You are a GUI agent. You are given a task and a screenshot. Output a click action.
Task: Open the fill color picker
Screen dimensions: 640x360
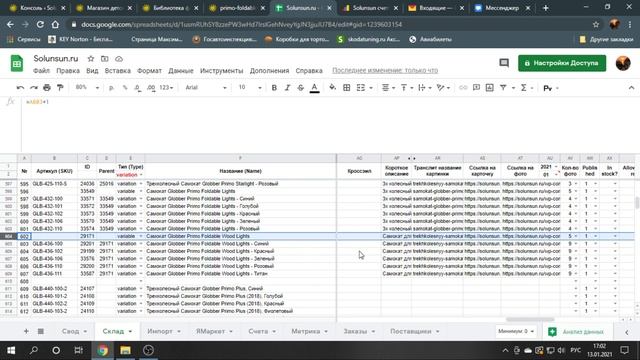pyautogui.click(x=333, y=88)
